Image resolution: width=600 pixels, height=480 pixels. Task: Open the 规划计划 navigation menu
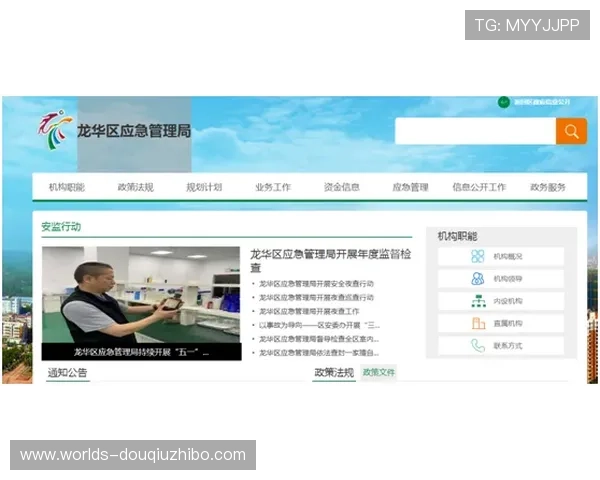click(204, 187)
